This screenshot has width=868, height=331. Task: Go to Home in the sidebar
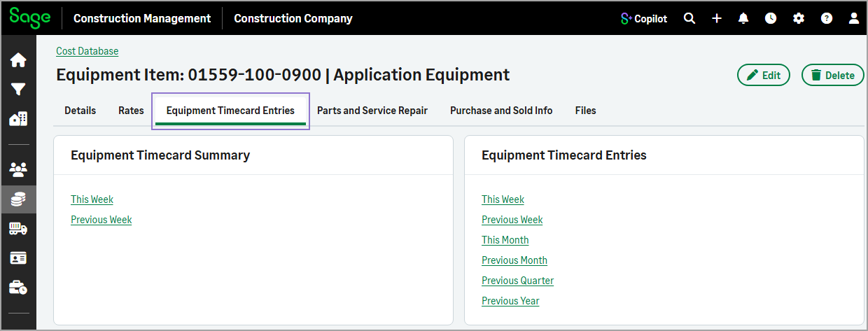18,60
